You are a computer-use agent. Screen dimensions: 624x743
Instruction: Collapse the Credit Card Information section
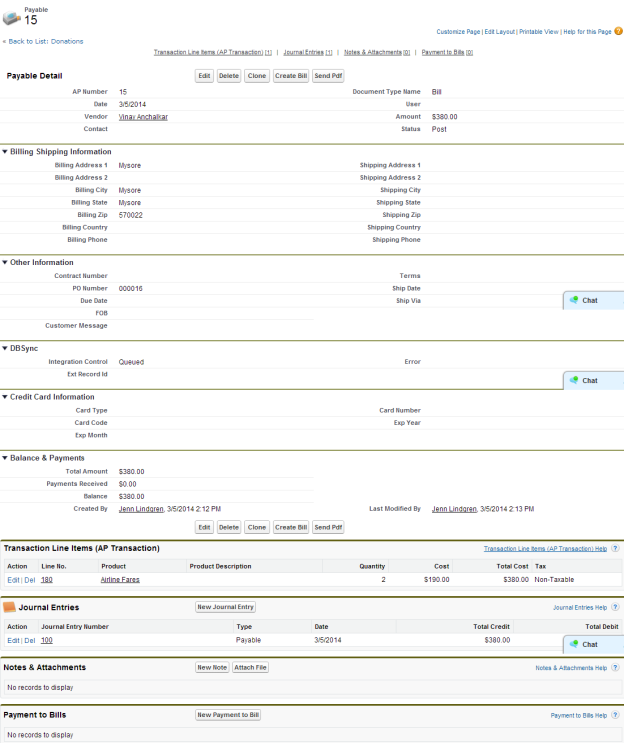coord(5,397)
